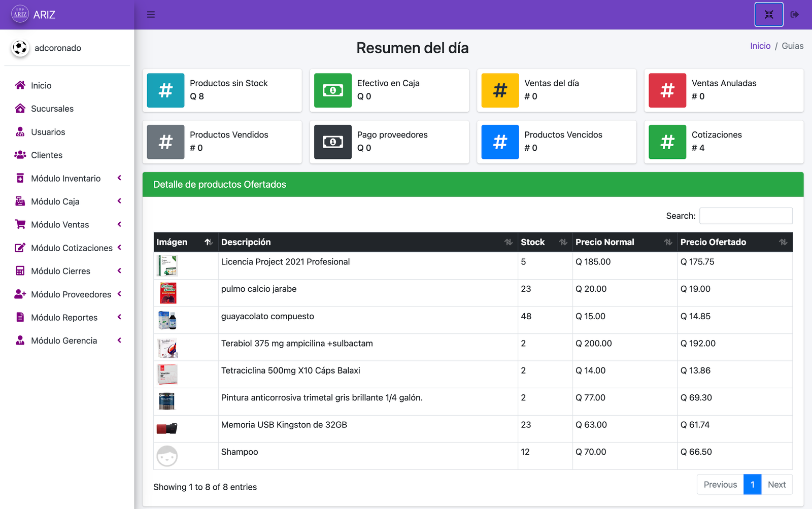812x509 pixels.
Task: Click the Memoria USB Kingston product thumbnail
Action: coord(167,429)
